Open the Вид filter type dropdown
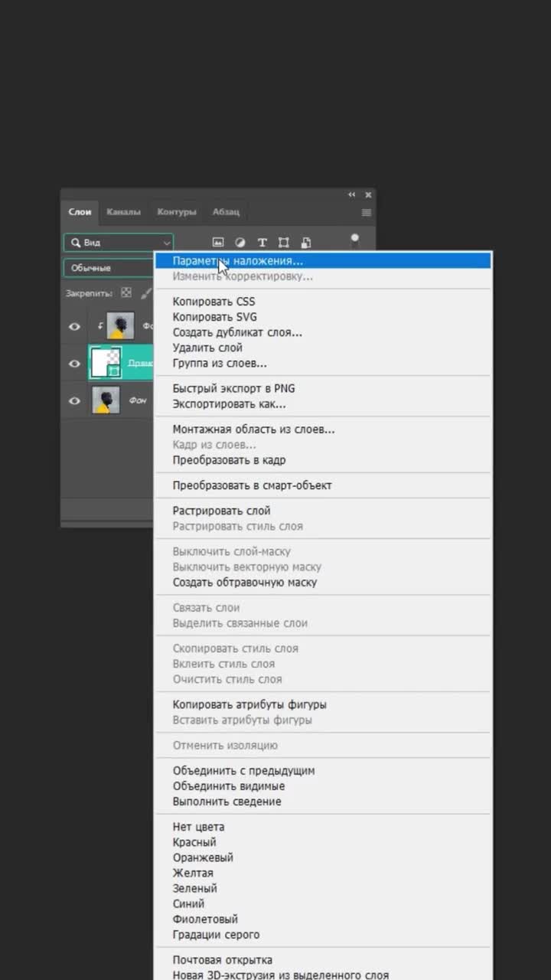This screenshot has width=551, height=980. tap(119, 243)
